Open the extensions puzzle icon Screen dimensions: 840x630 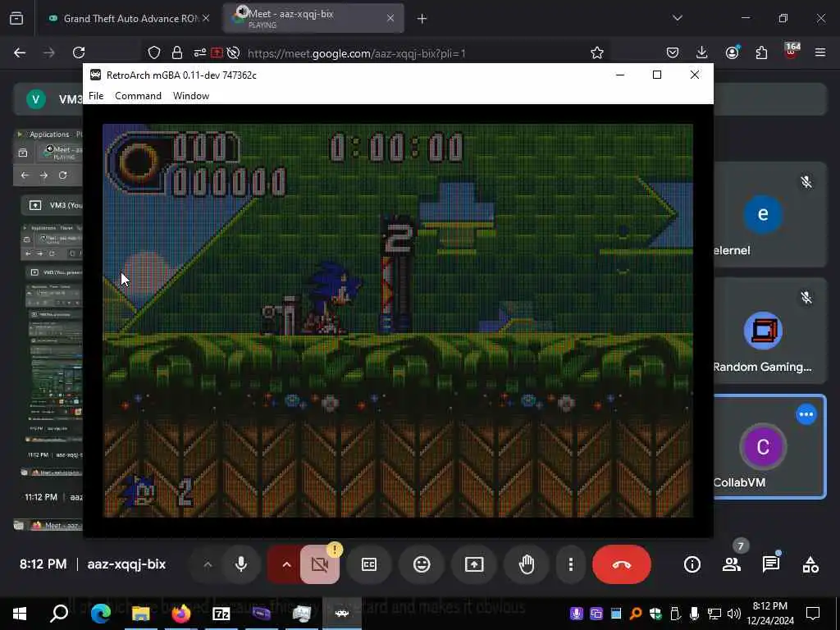(761, 52)
